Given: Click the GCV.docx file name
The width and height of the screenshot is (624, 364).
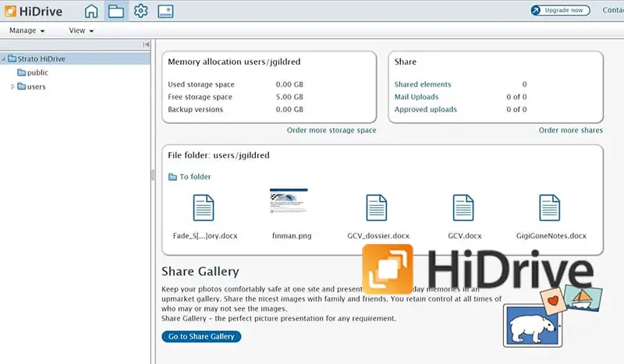Looking at the screenshot, I should point(465,235).
